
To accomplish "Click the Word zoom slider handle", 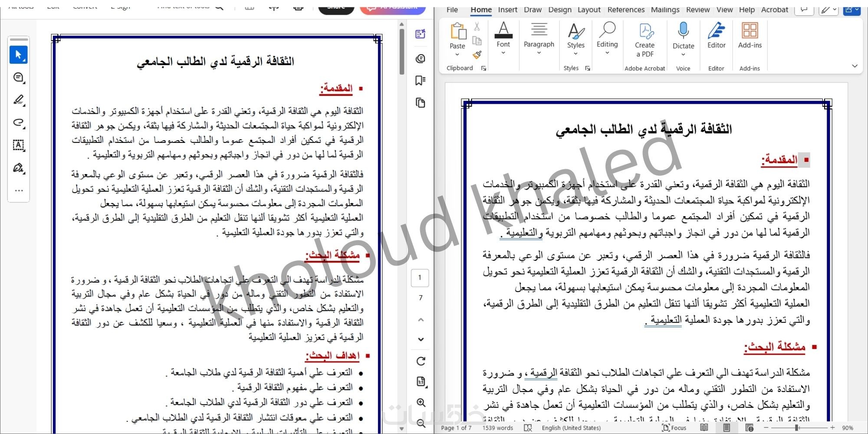I will point(797,428).
